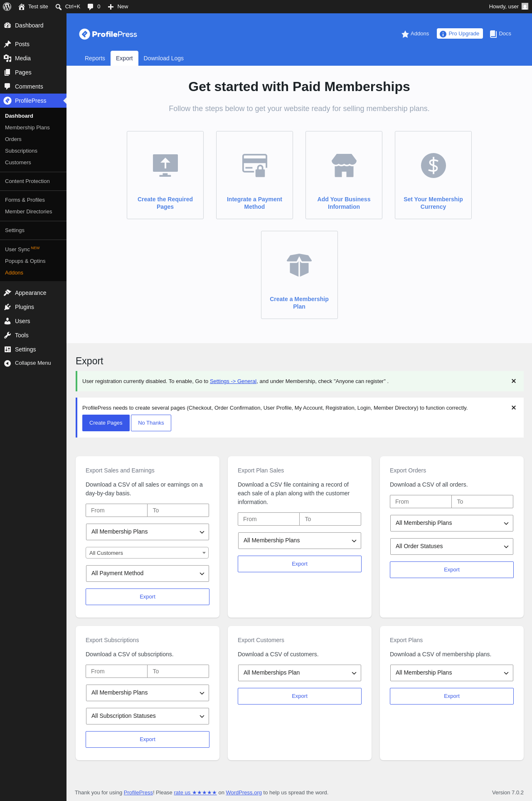This screenshot has width=532, height=801.
Task: Click Export button under Export Subscriptions
Action: coord(148,739)
